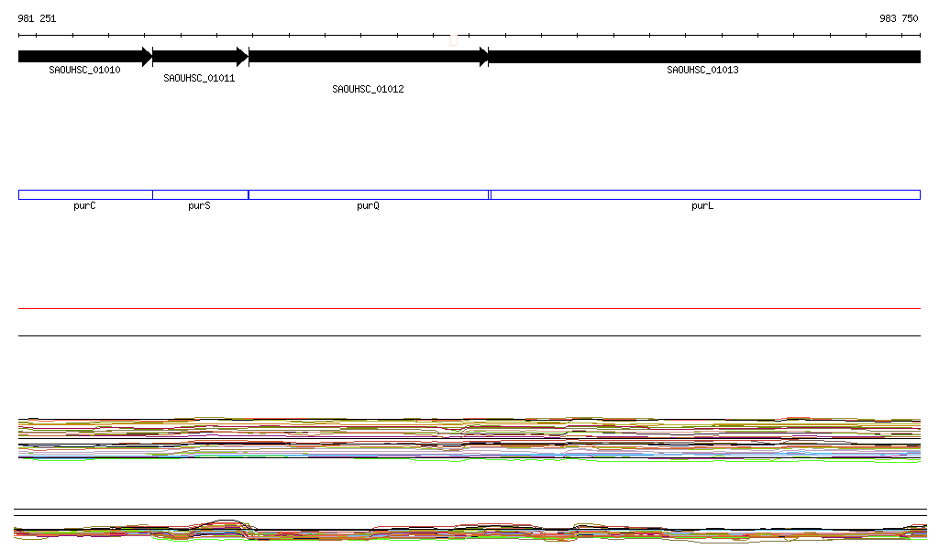The width and height of the screenshot is (939, 560).
Task: Click the SAOUHSC_01012 black gene arrow
Action: (x=368, y=57)
